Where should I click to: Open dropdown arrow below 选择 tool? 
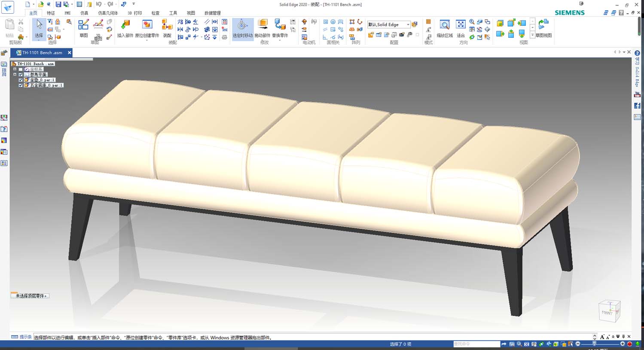[x=39, y=40]
